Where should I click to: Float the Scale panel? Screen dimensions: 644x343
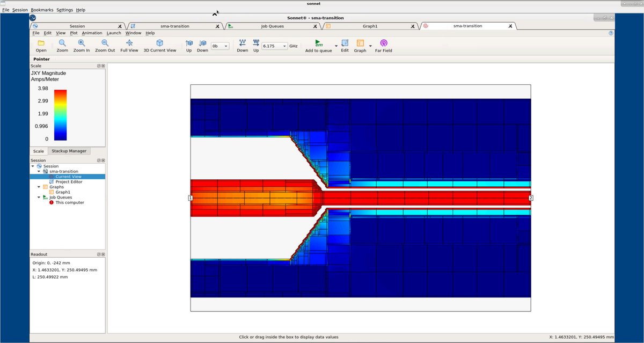pyautogui.click(x=99, y=65)
